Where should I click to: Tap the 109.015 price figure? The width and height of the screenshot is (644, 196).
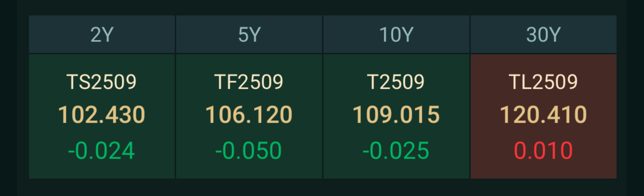tap(396, 115)
